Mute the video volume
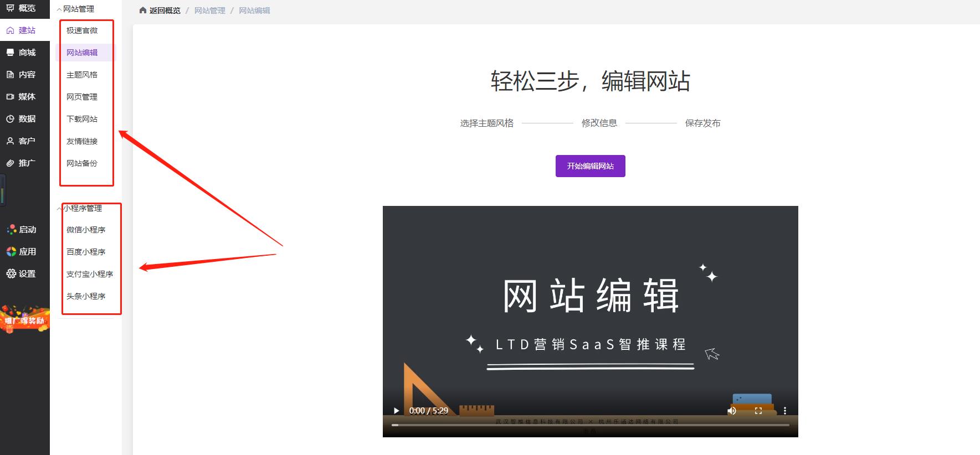Viewport: 980px width, 455px height. tap(732, 411)
